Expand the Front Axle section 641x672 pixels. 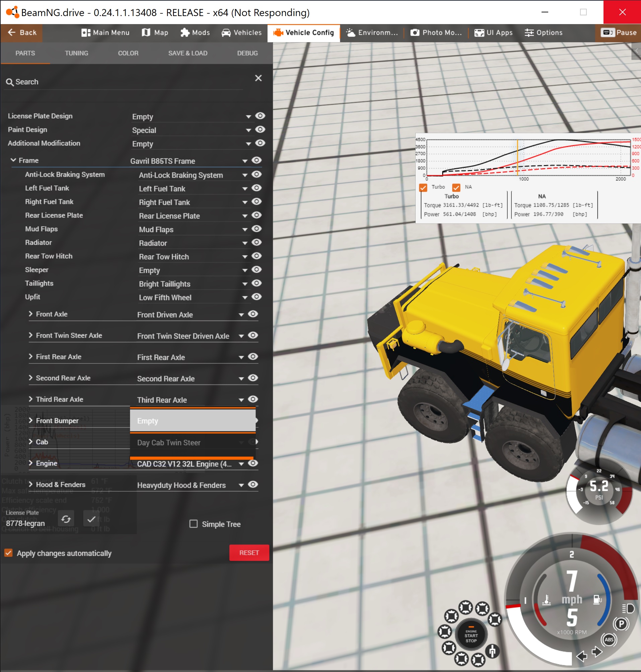[30, 314]
